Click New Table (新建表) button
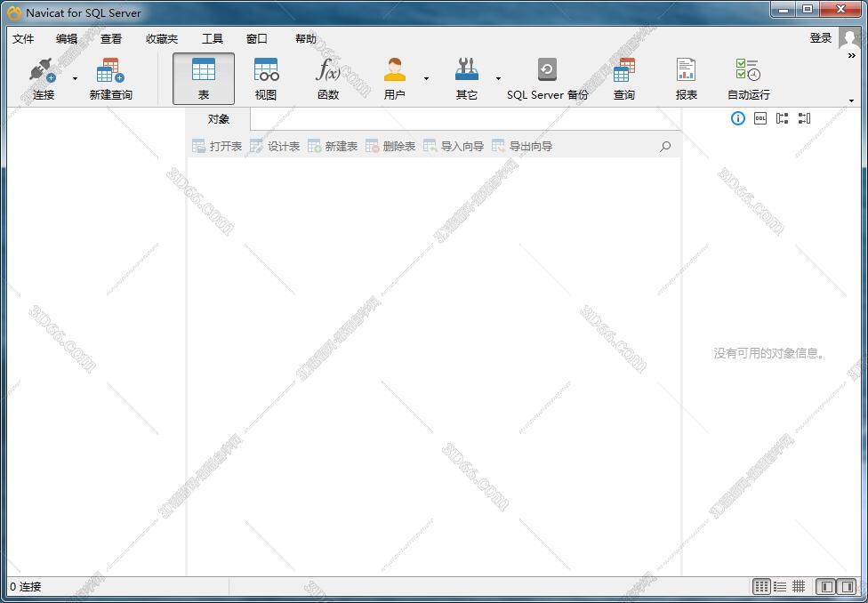 tap(333, 146)
